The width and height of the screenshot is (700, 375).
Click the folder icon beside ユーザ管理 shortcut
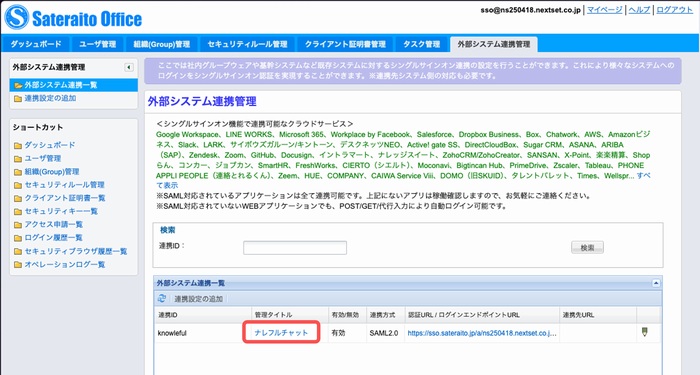pos(18,159)
